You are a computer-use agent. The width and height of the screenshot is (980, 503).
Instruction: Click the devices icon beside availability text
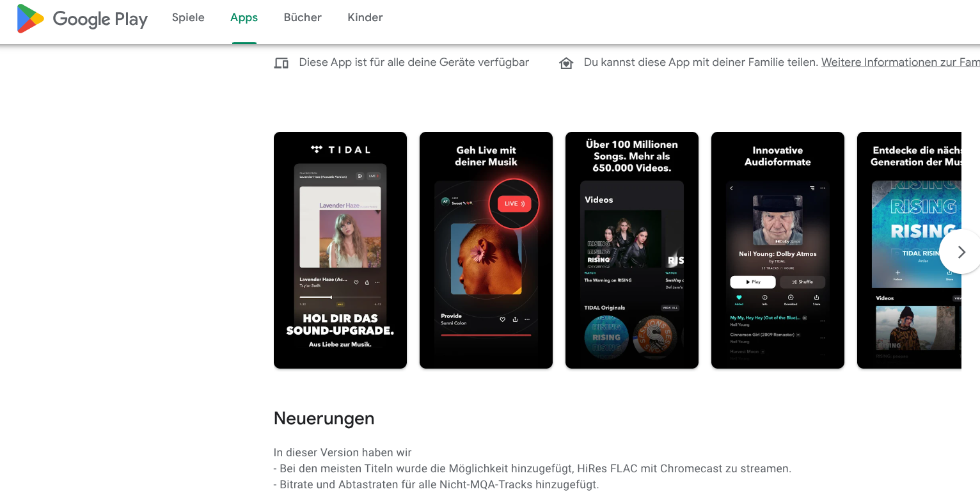pos(281,63)
